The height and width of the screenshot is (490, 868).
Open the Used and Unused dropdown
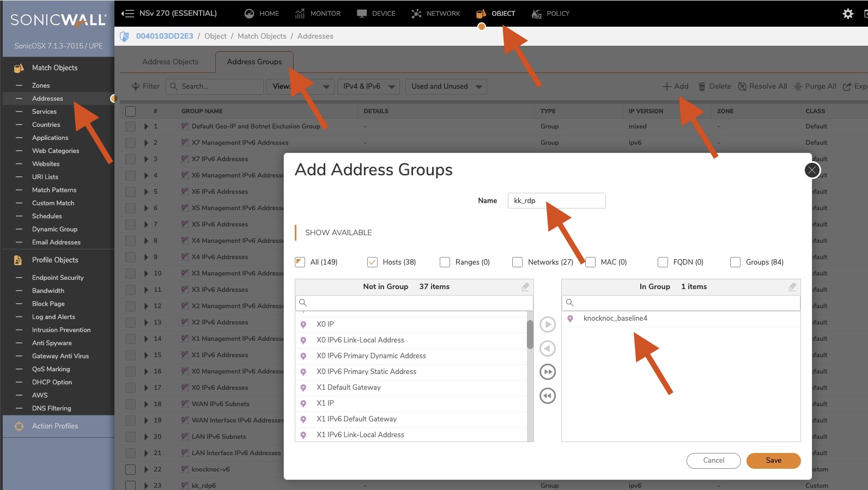pyautogui.click(x=446, y=87)
